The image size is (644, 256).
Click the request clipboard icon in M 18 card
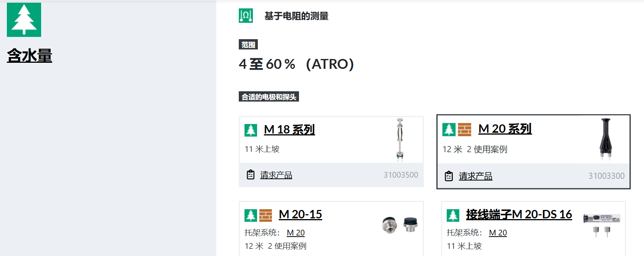(x=251, y=175)
